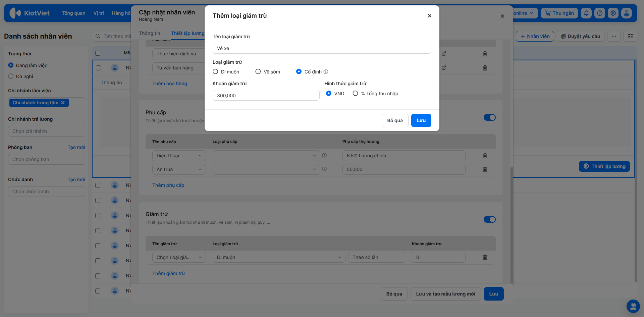Click the Lưu button at the panel footer

point(494,294)
